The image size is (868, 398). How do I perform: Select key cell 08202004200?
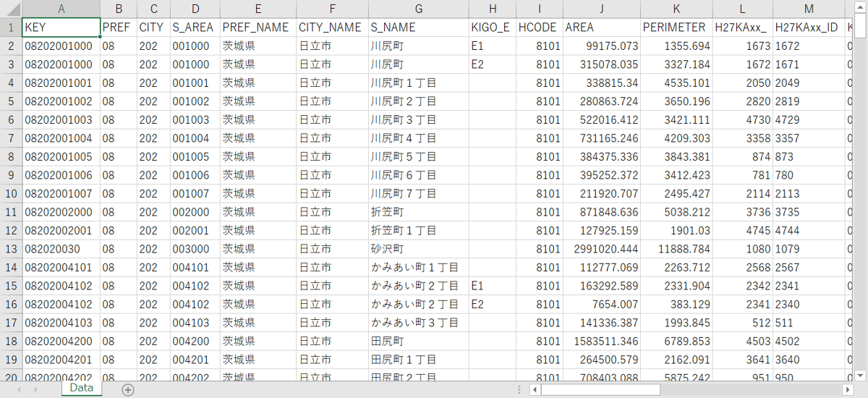[x=61, y=342]
